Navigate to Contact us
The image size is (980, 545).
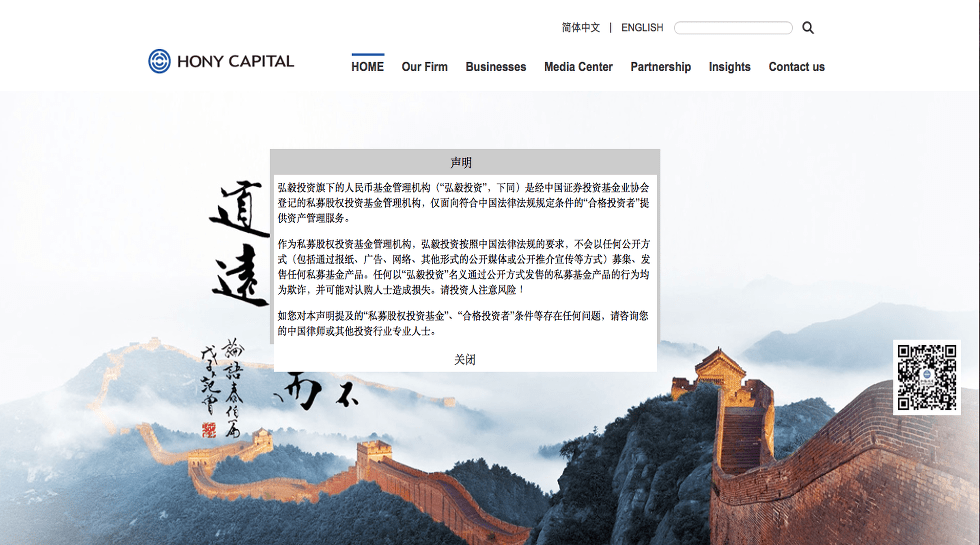pos(796,67)
